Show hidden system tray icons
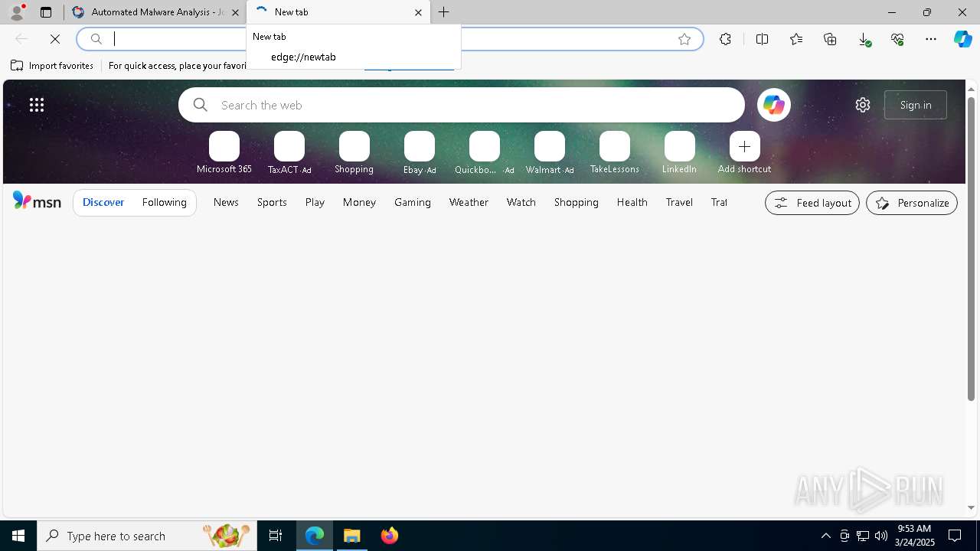Viewport: 980px width, 551px height. pos(826,536)
